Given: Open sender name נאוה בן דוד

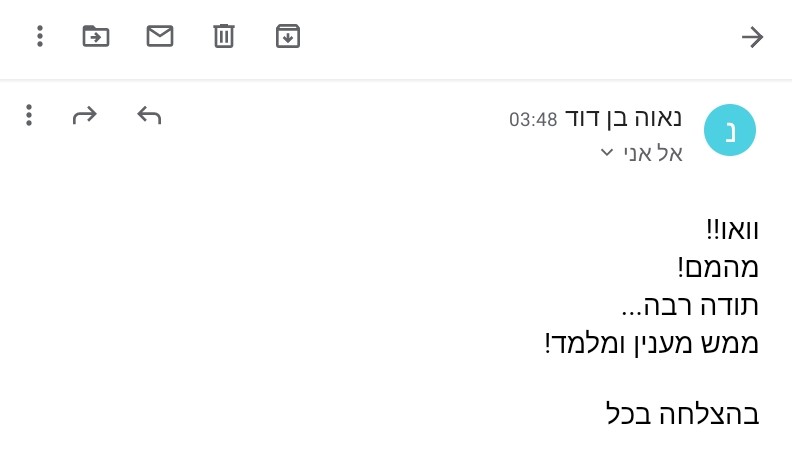Looking at the screenshot, I should (x=623, y=118).
